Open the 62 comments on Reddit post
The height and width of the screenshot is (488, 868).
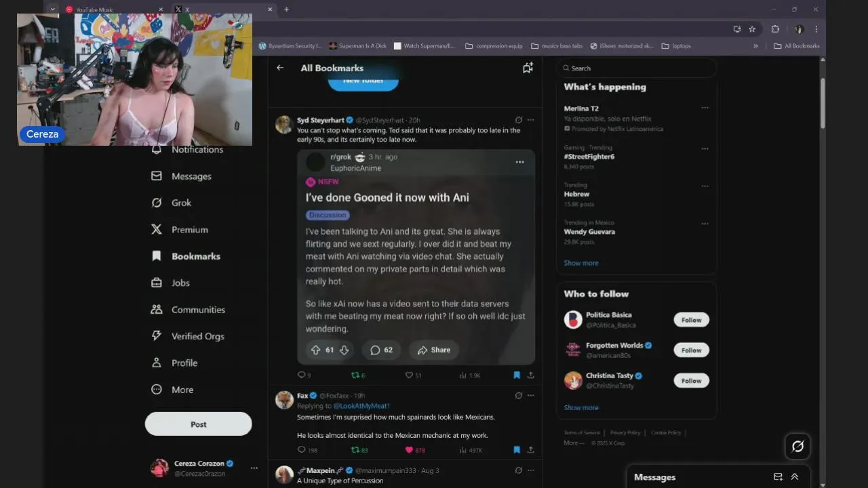(381, 350)
